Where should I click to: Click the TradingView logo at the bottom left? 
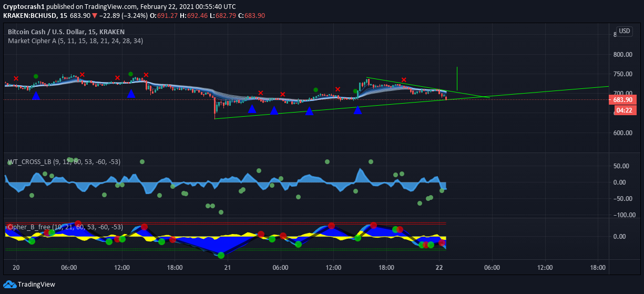click(29, 285)
